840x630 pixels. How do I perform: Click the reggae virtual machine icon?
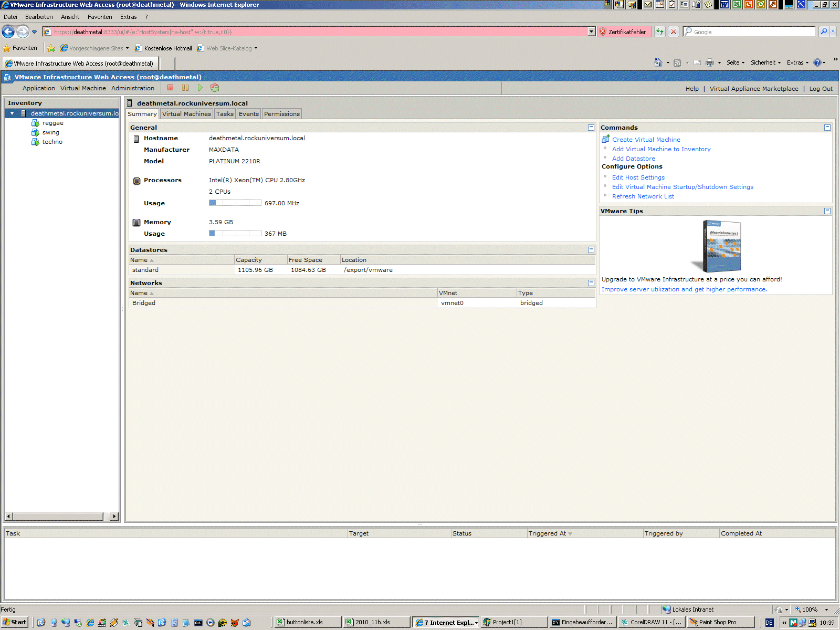pyautogui.click(x=35, y=123)
